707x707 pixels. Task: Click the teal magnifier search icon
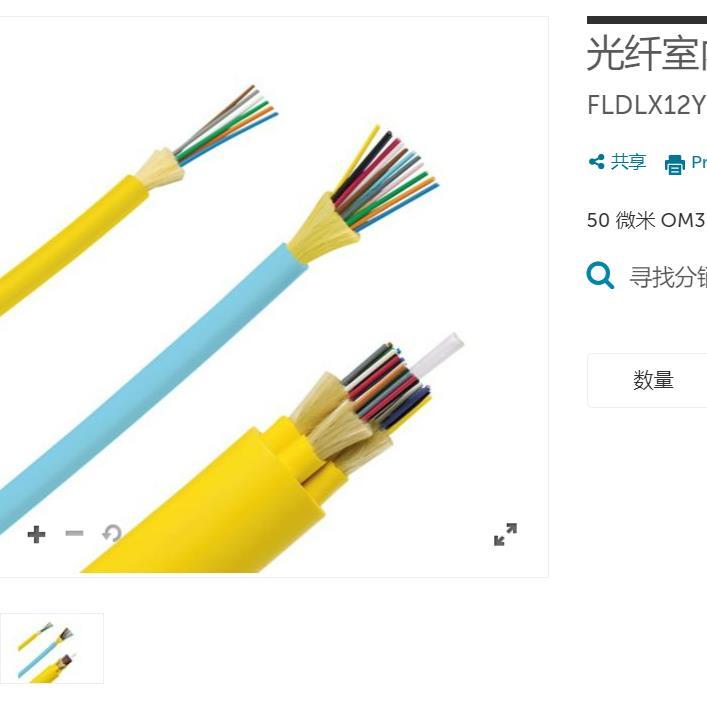click(x=600, y=275)
